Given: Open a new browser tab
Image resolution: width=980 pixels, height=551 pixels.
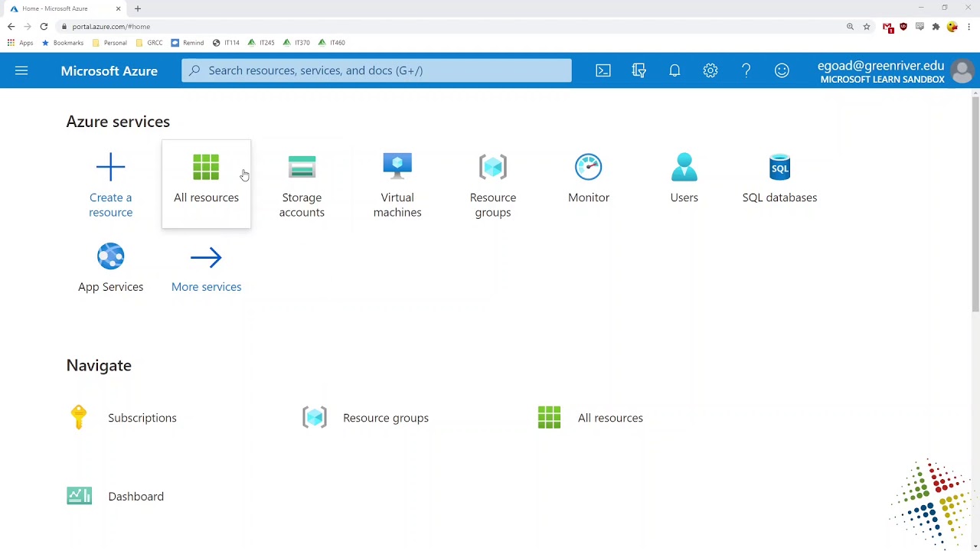Looking at the screenshot, I should [138, 8].
